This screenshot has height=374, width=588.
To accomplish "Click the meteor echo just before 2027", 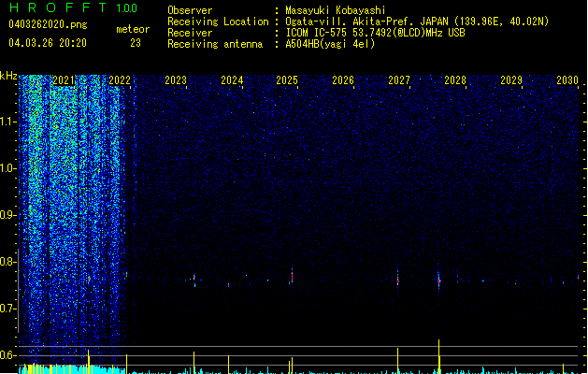I will tap(398, 280).
